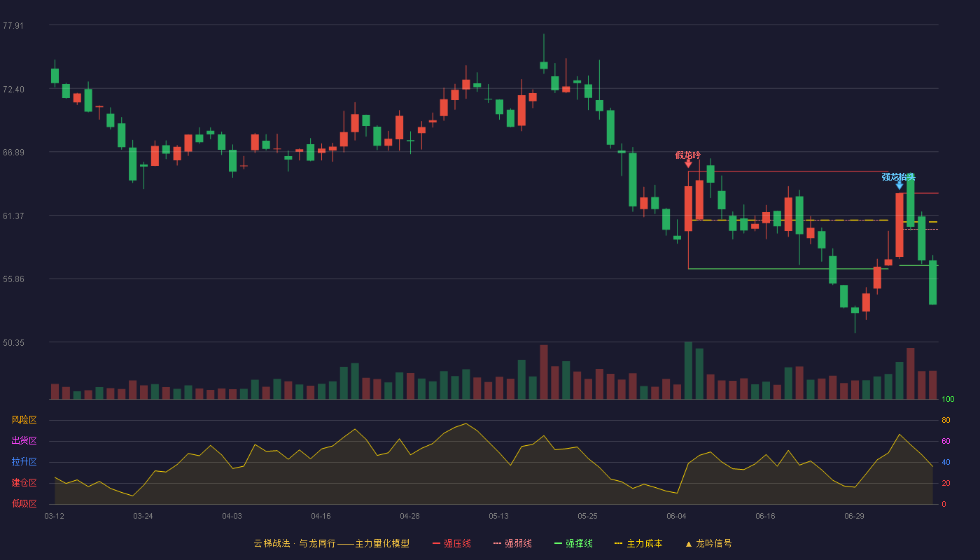Select the 风险区 zone label
Image resolution: width=980 pixels, height=560 pixels.
pos(24,420)
